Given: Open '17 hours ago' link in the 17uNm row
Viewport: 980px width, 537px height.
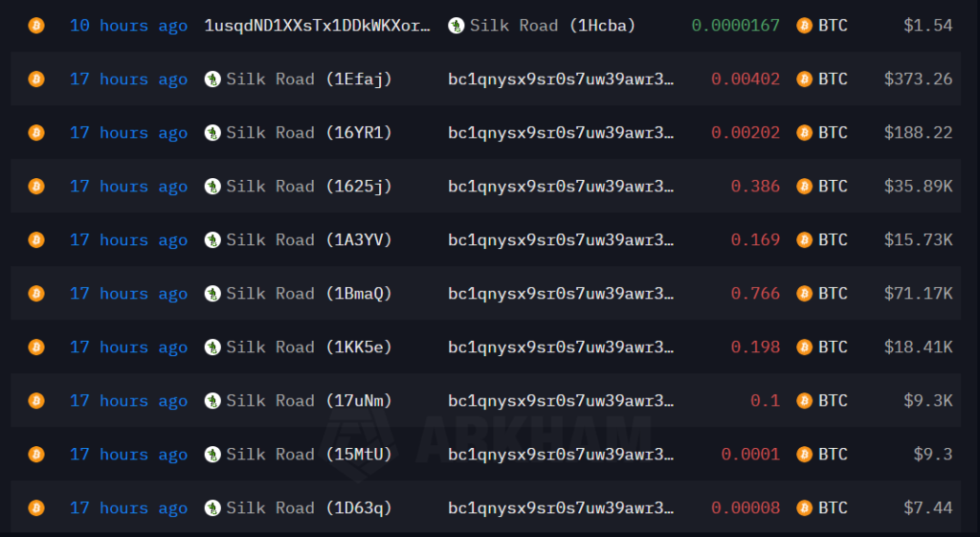Looking at the screenshot, I should (129, 401).
